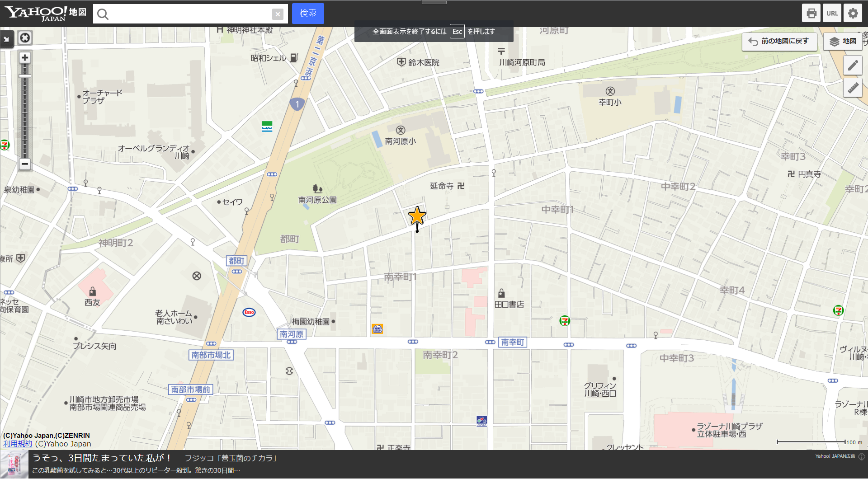Image resolution: width=868 pixels, height=488 pixels.
Task: Open the 地図 layer type dropdown
Action: [x=843, y=41]
